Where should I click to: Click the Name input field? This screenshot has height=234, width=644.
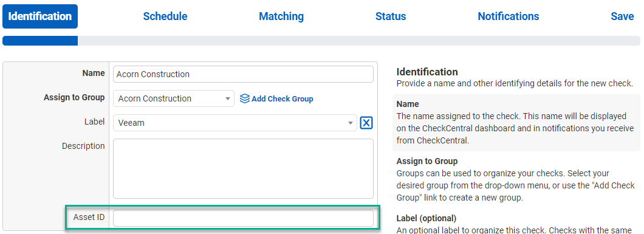tap(243, 74)
